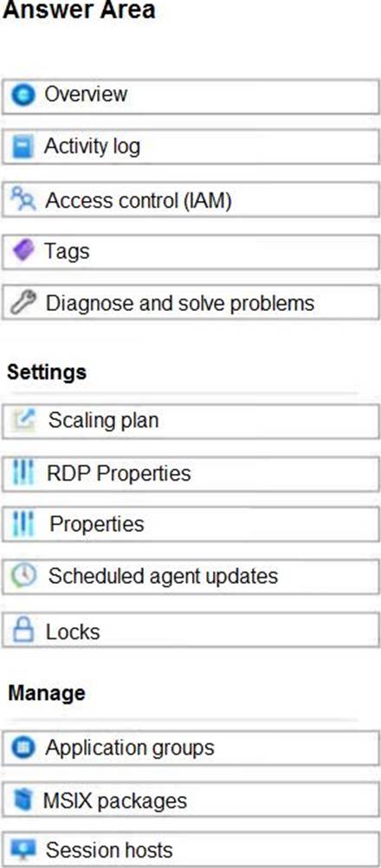Click the Access control people icon
381x868 pixels.
click(x=23, y=198)
